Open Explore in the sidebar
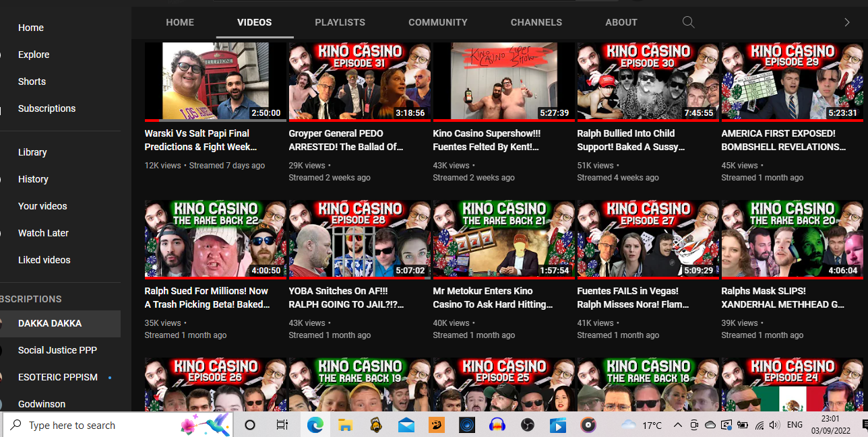Image resolution: width=868 pixels, height=437 pixels. [34, 55]
